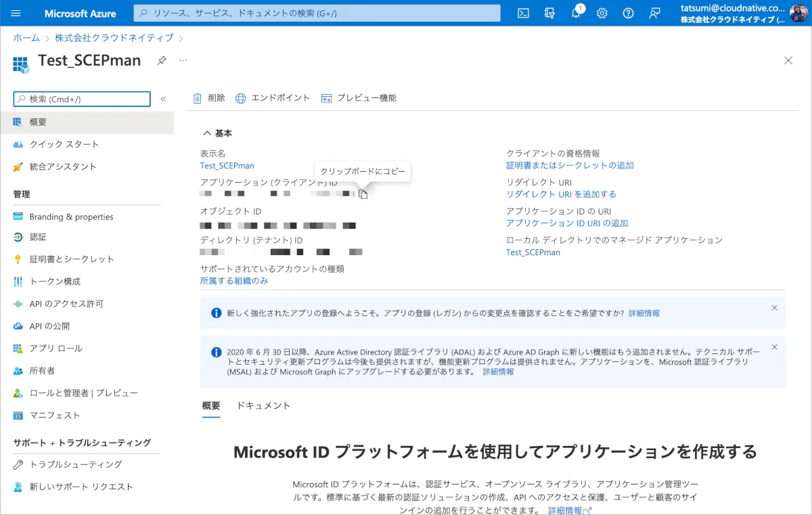The width and height of the screenshot is (812, 515).
Task: Pin the Test_SCEPman app page
Action: [x=162, y=60]
